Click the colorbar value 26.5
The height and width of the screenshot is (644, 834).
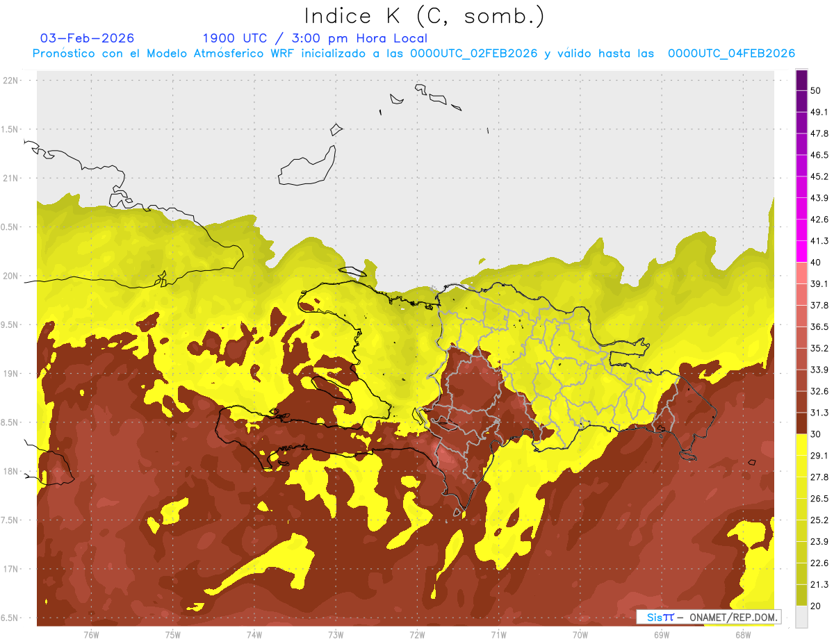tap(819, 499)
